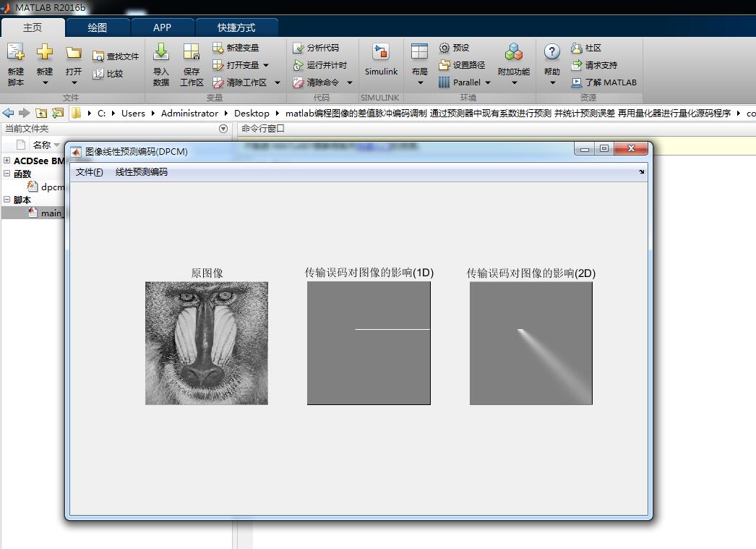This screenshot has width=756, height=549.
Task: Click the C: drive path segment
Action: click(101, 113)
